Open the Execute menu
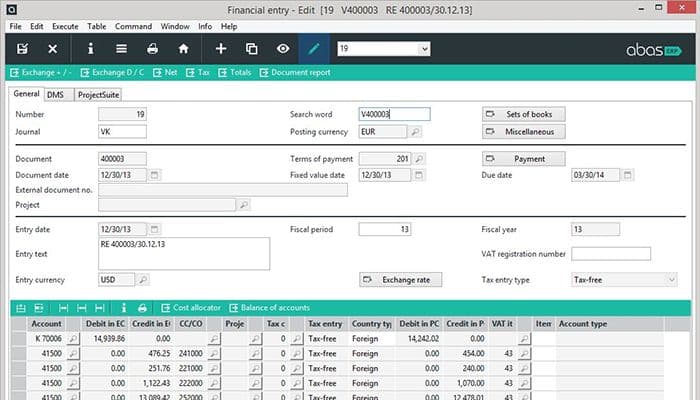700x400 pixels. point(65,25)
